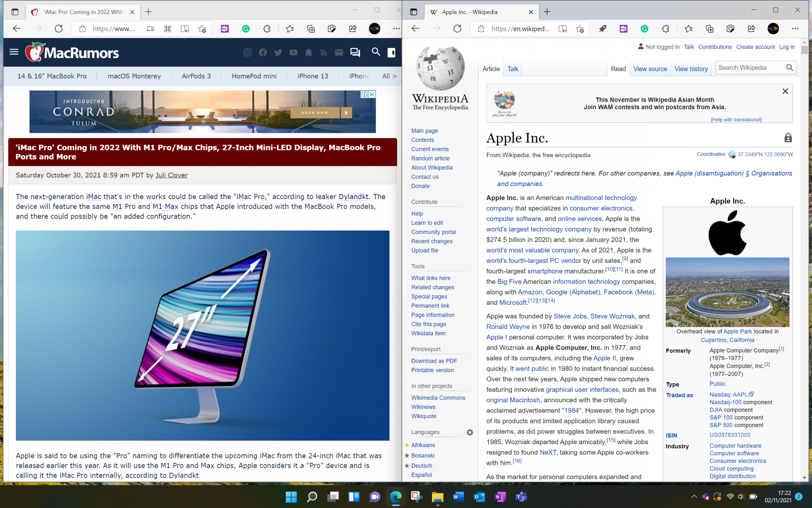Viewport: 812px width, 508px height.
Task: Open MacRumors forum chat icon
Action: pyautogui.click(x=355, y=52)
